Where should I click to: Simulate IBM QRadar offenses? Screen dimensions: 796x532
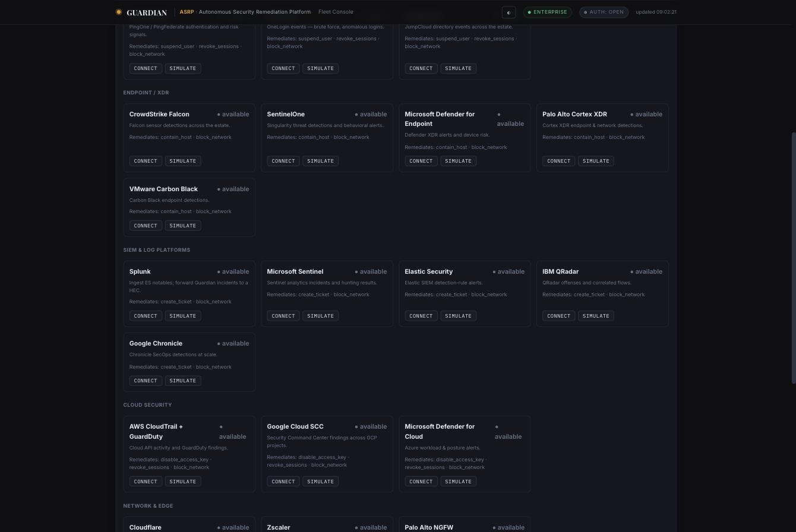tap(596, 316)
